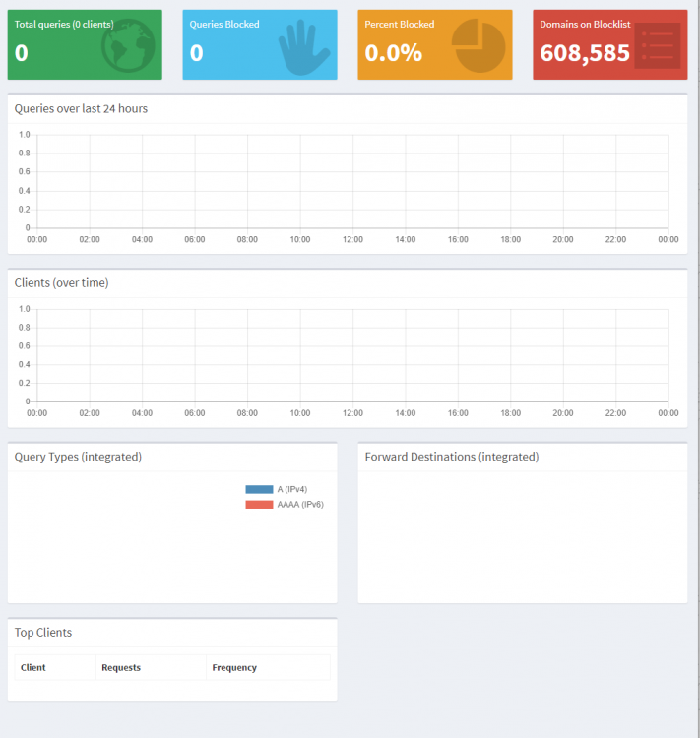Toggle the A (IPv4) legend swatch
Image resolution: width=700 pixels, height=738 pixels.
click(x=259, y=489)
